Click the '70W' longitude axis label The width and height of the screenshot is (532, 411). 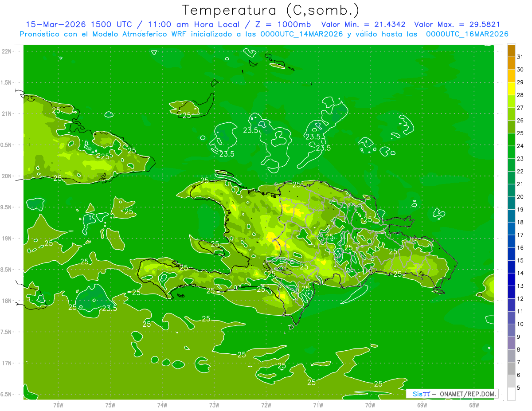click(370, 405)
